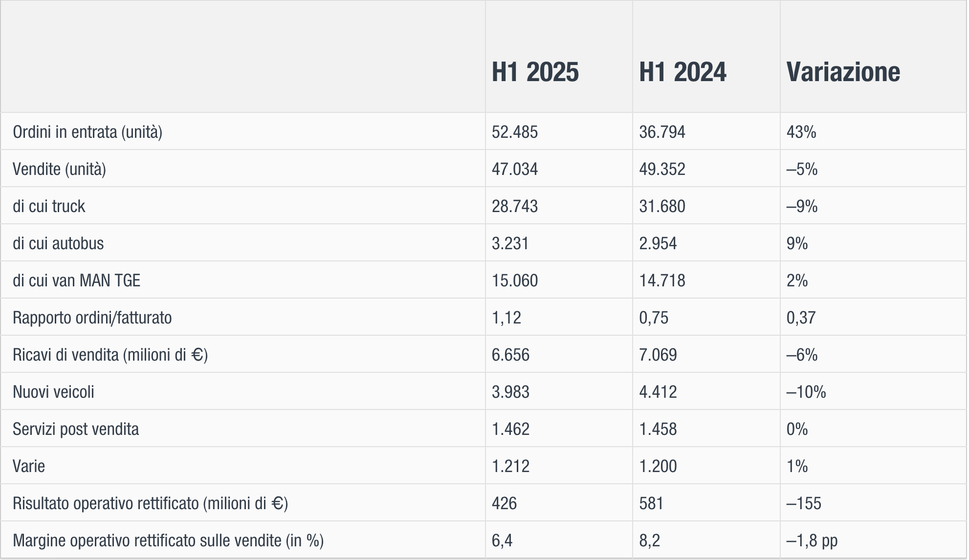This screenshot has width=969, height=560.
Task: Select the Servizi post vendita label
Action: pyautogui.click(x=76, y=429)
